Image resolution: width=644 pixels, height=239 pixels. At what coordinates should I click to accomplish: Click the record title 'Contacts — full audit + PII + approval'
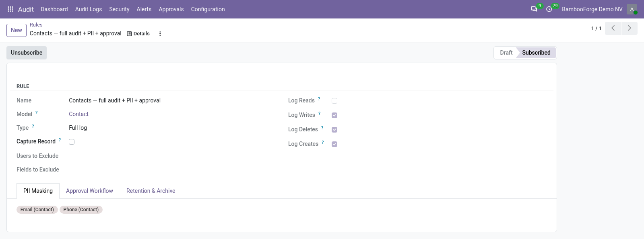click(76, 33)
